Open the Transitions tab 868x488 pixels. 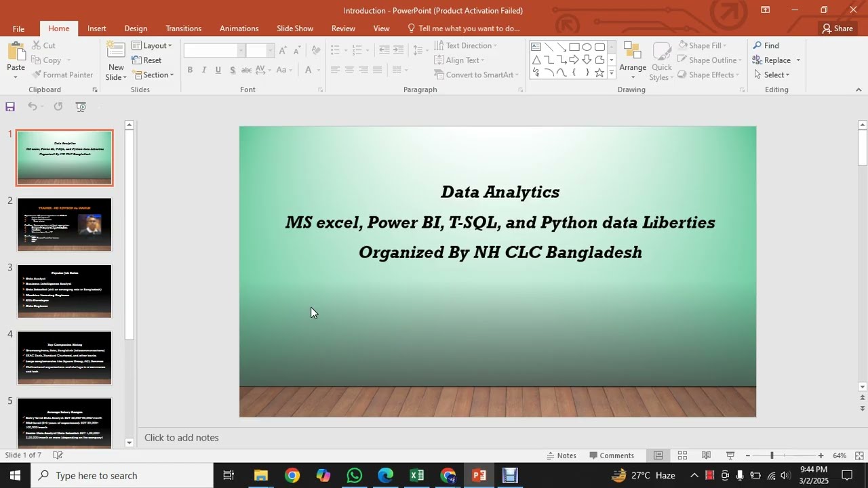[x=184, y=28]
